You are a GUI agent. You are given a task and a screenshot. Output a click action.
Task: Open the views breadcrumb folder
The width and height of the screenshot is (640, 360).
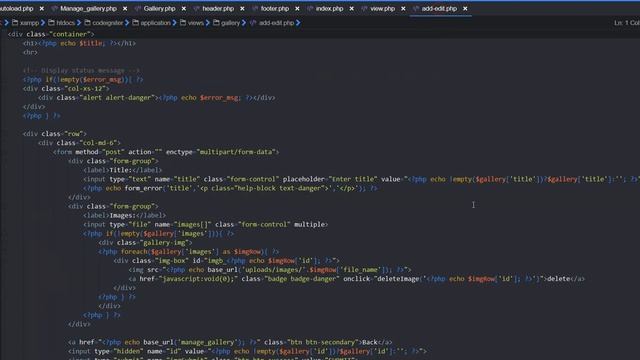(x=196, y=23)
